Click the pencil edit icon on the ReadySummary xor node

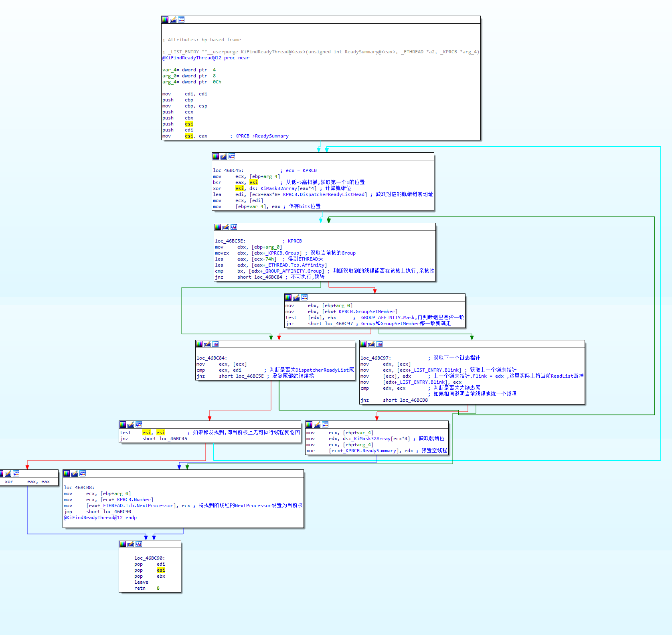[317, 425]
